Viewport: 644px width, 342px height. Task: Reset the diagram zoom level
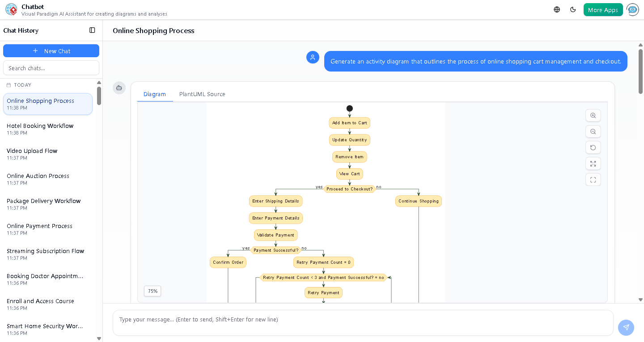tap(593, 148)
